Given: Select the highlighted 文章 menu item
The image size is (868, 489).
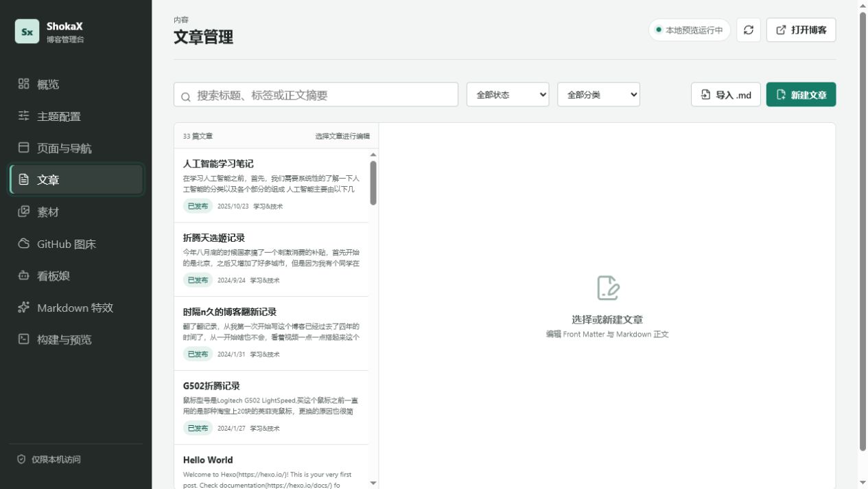Looking at the screenshot, I should click(76, 180).
